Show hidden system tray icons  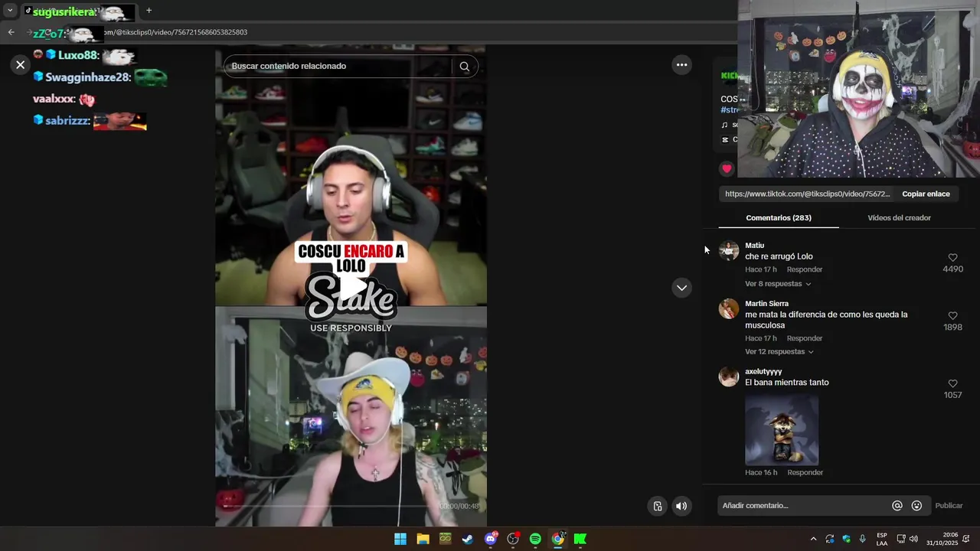pyautogui.click(x=813, y=539)
